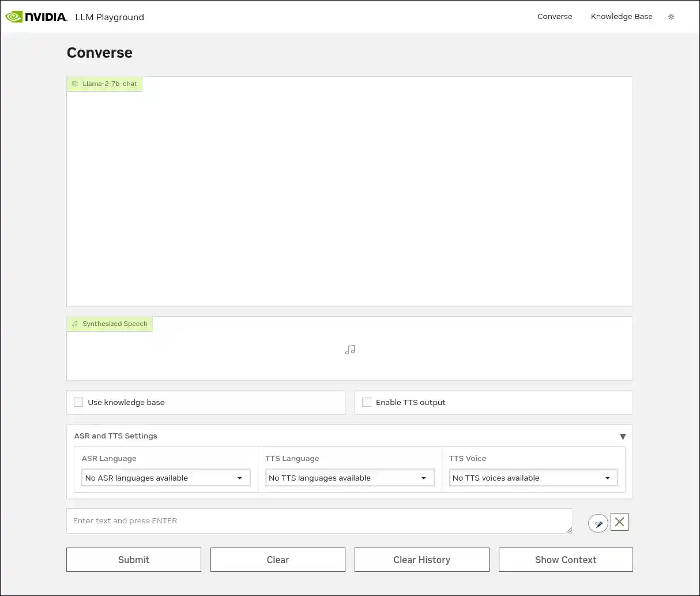Viewport: 700px width, 596px height.
Task: Enable TTS output
Action: (367, 402)
